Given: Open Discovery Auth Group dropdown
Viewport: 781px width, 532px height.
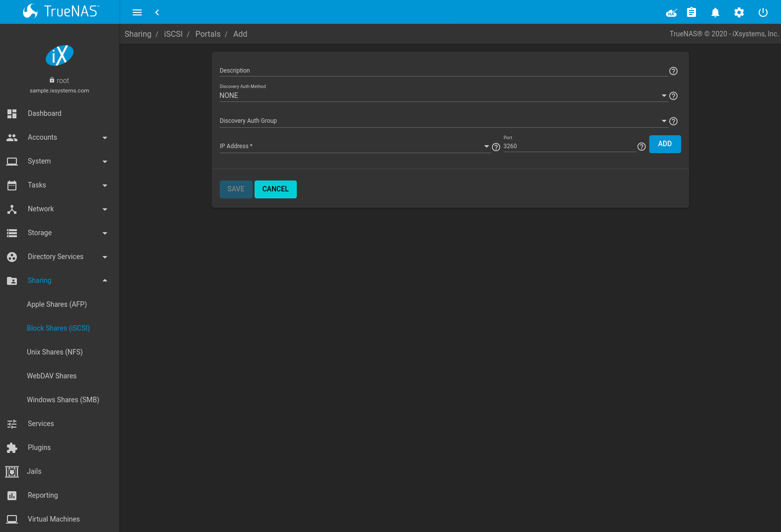Looking at the screenshot, I should [x=443, y=121].
